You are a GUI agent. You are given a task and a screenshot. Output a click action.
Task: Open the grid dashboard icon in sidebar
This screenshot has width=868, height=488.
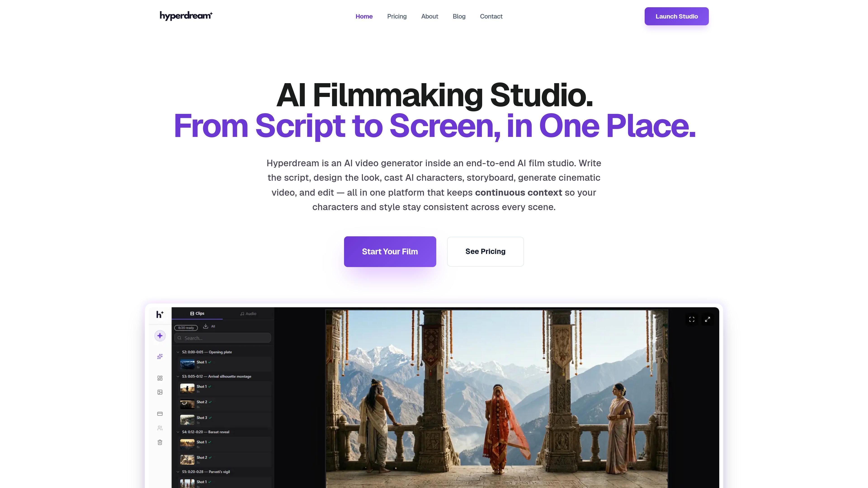[160, 378]
